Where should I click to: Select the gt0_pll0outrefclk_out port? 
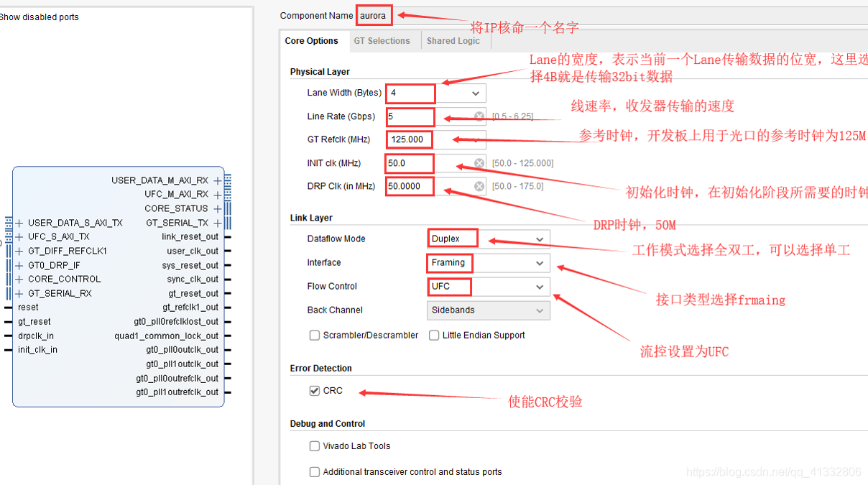[177, 379]
